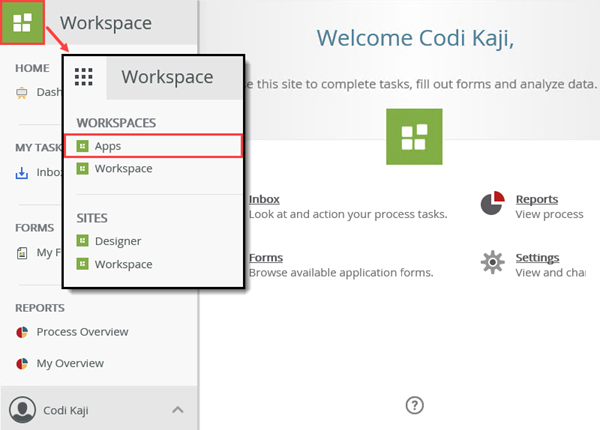The height and width of the screenshot is (430, 600).
Task: Click the Codi Kaji user name
Action: pyautogui.click(x=66, y=410)
